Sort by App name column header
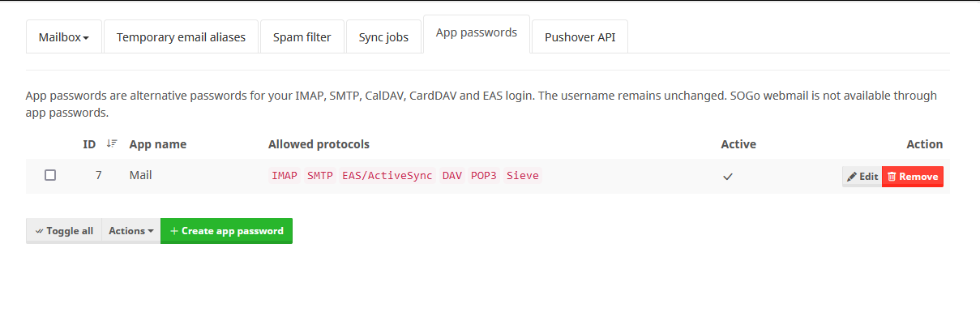The width and height of the screenshot is (980, 325). coord(158,144)
